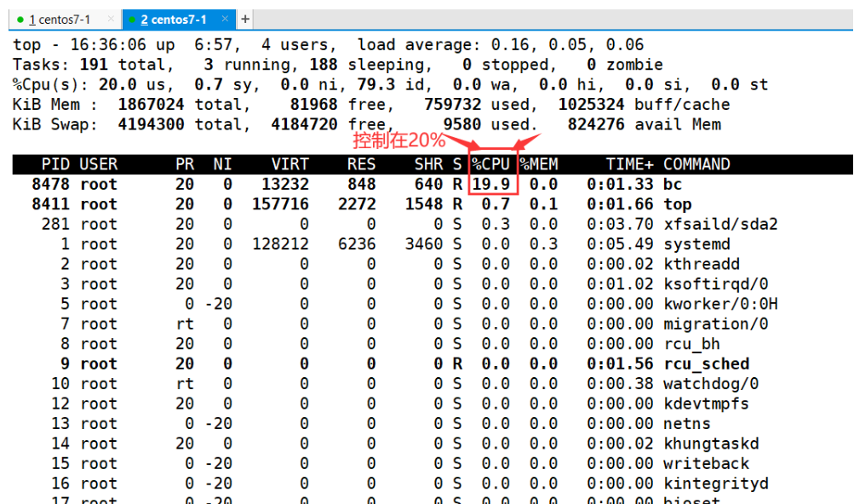
Task: Click the PID column header
Action: point(55,164)
